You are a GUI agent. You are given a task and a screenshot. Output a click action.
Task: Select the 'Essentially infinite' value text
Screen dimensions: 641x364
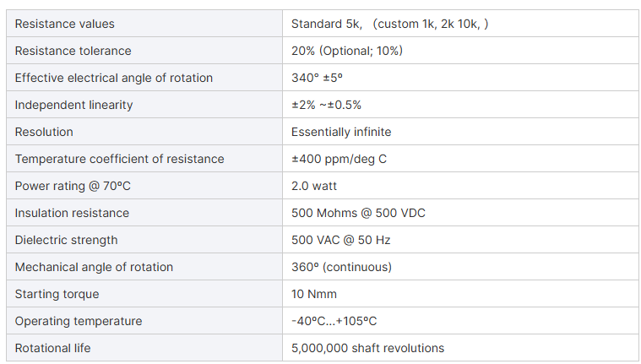[x=341, y=132]
